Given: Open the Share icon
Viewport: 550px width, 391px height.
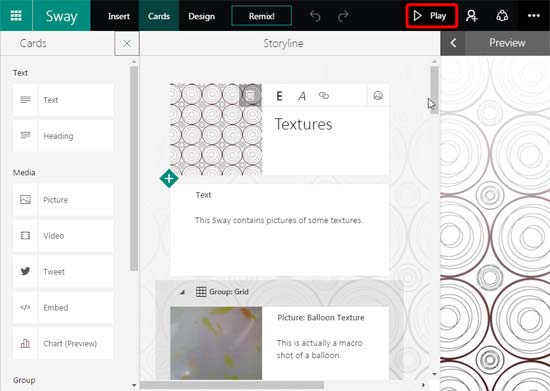Looking at the screenshot, I should click(x=502, y=16).
